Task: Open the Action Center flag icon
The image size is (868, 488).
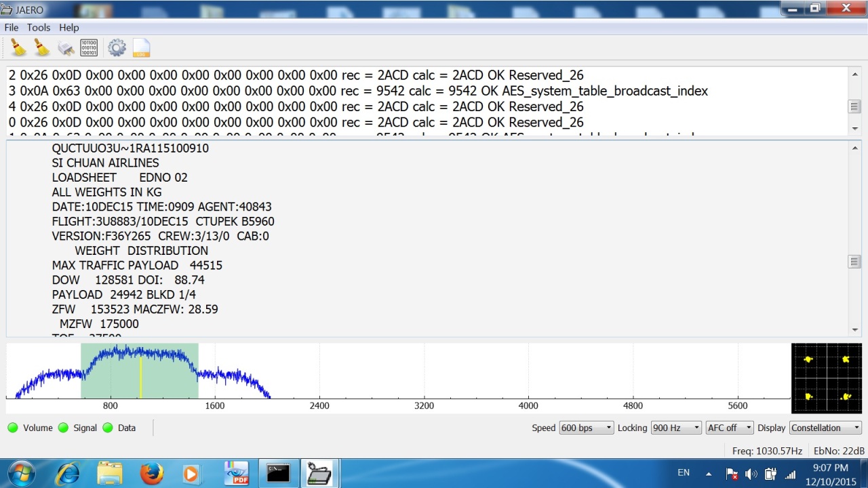Action: tap(732, 474)
